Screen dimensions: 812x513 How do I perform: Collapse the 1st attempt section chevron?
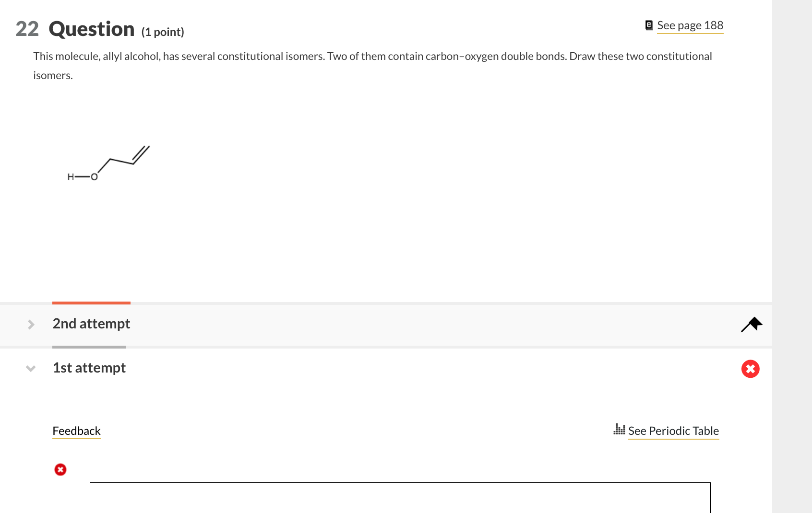pos(31,369)
